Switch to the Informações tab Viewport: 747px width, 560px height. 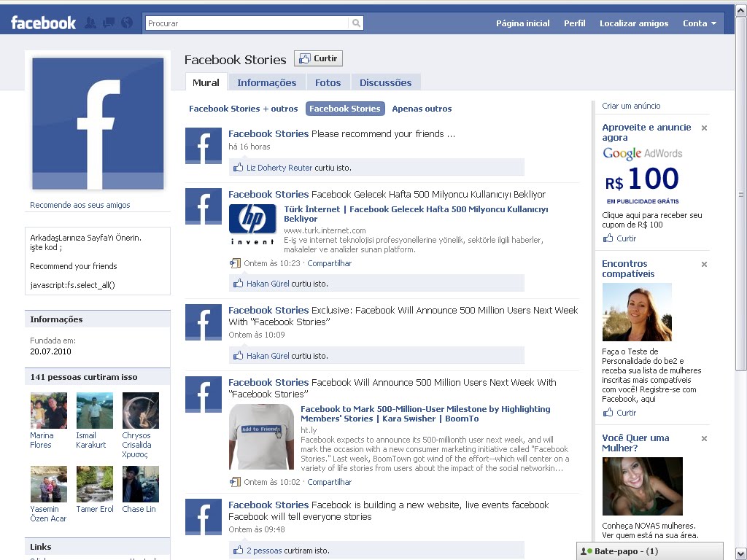tap(267, 83)
